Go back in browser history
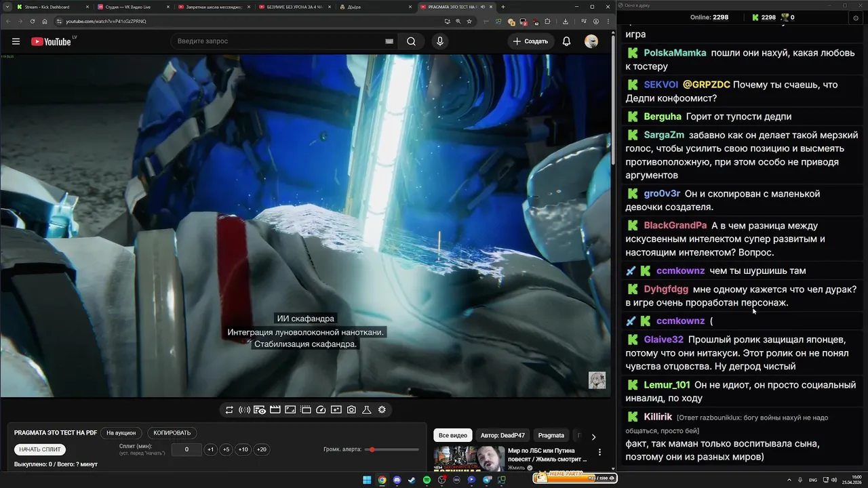This screenshot has width=868, height=488. (7, 21)
